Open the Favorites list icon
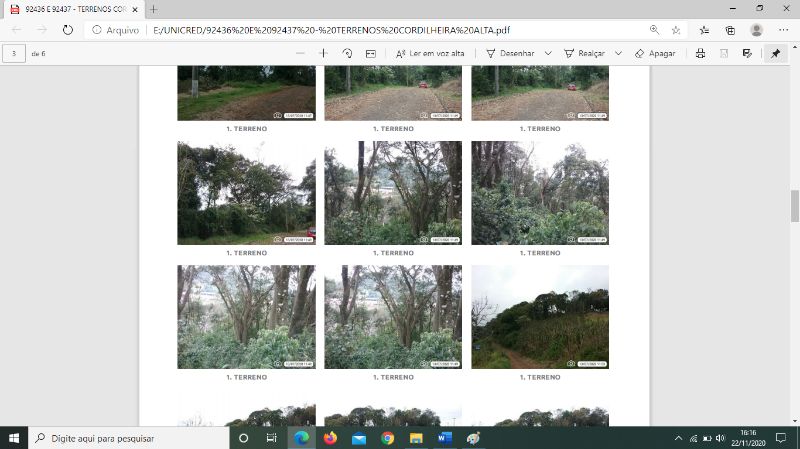 click(705, 30)
